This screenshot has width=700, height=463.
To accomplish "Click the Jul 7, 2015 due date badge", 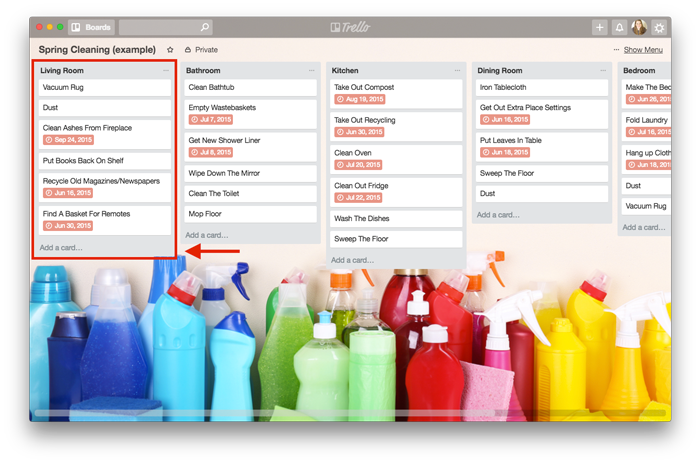I will point(211,120).
